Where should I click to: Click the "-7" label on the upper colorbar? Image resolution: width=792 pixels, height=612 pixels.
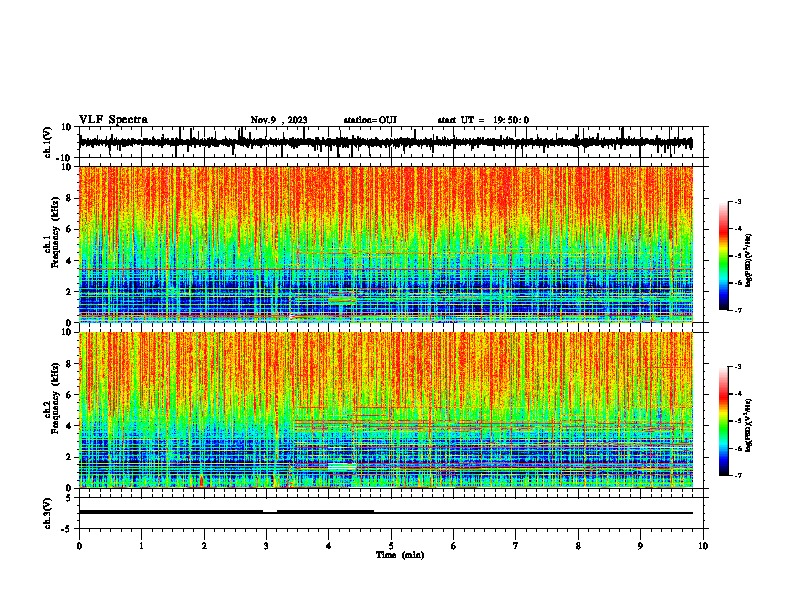click(738, 310)
